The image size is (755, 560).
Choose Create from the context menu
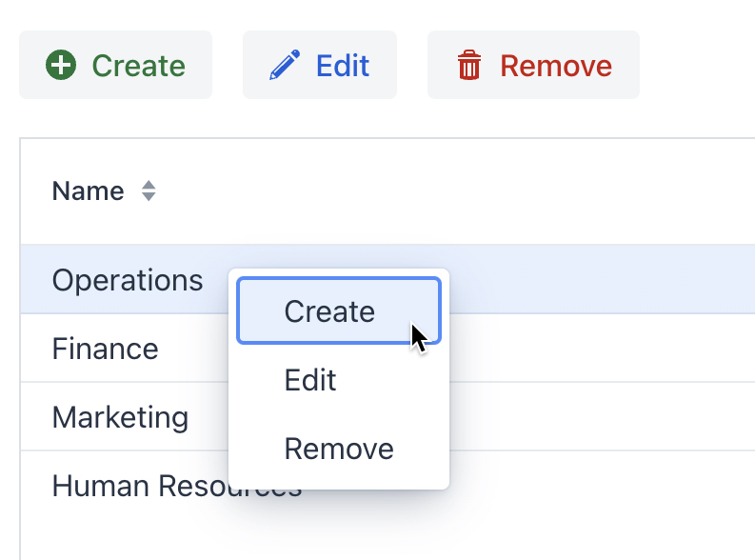[x=329, y=311]
